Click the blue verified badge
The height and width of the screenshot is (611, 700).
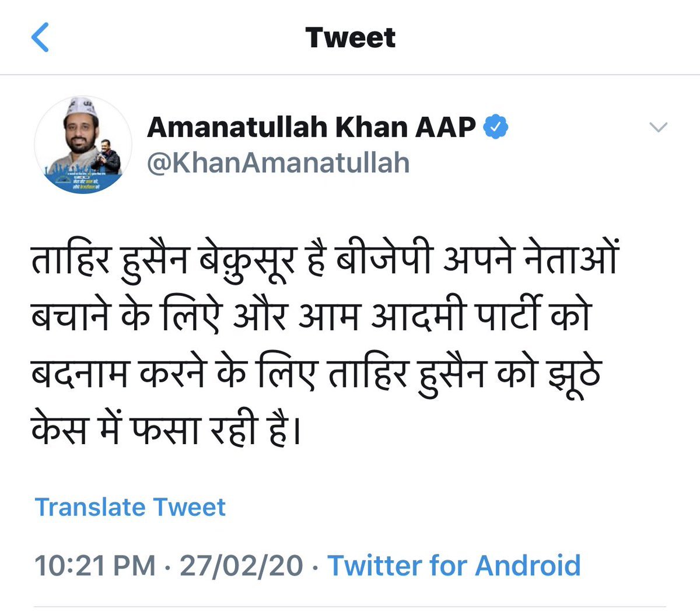coord(495,127)
